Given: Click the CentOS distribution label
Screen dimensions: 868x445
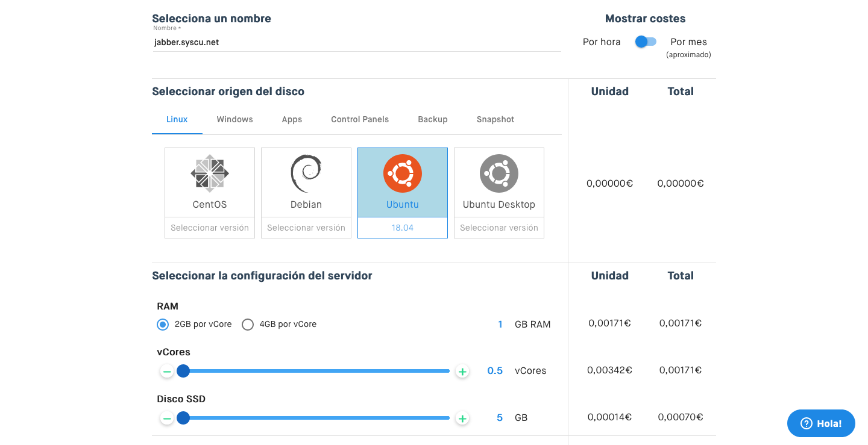Looking at the screenshot, I should point(210,205).
